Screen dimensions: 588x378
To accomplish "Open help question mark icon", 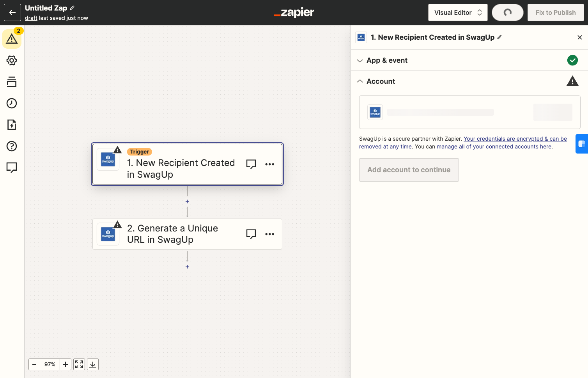I will [x=12, y=146].
